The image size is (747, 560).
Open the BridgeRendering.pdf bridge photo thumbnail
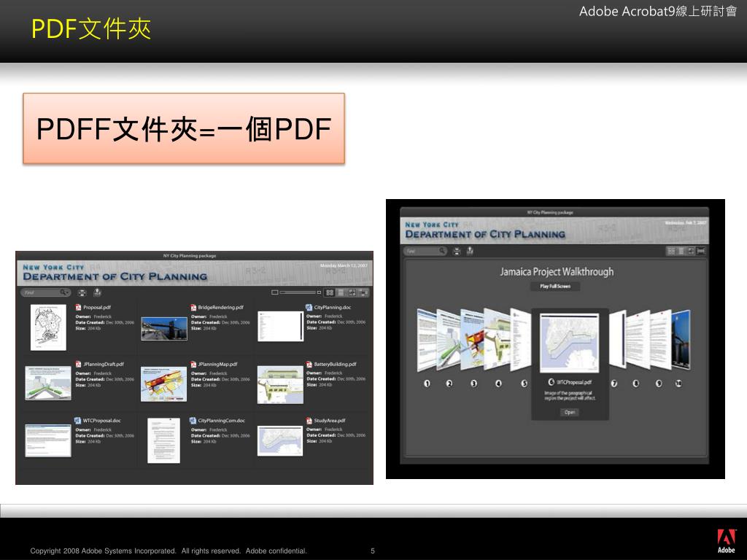164,329
